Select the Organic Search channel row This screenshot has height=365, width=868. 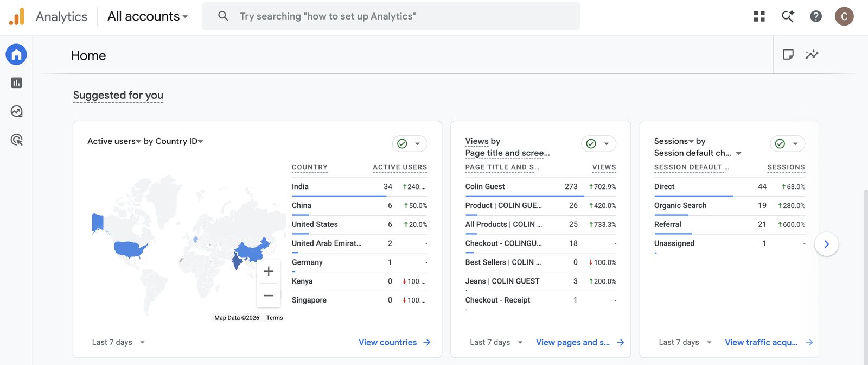pos(730,206)
